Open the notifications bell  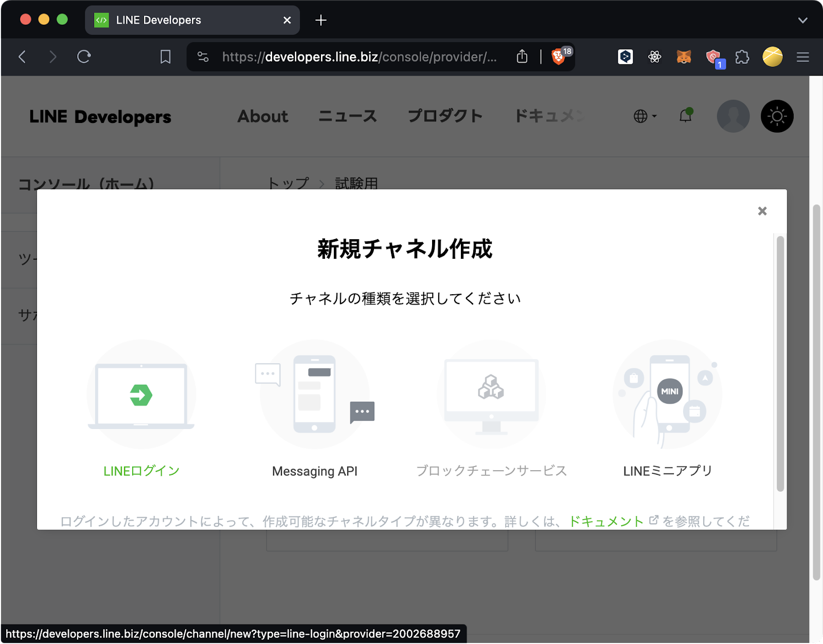[686, 116]
